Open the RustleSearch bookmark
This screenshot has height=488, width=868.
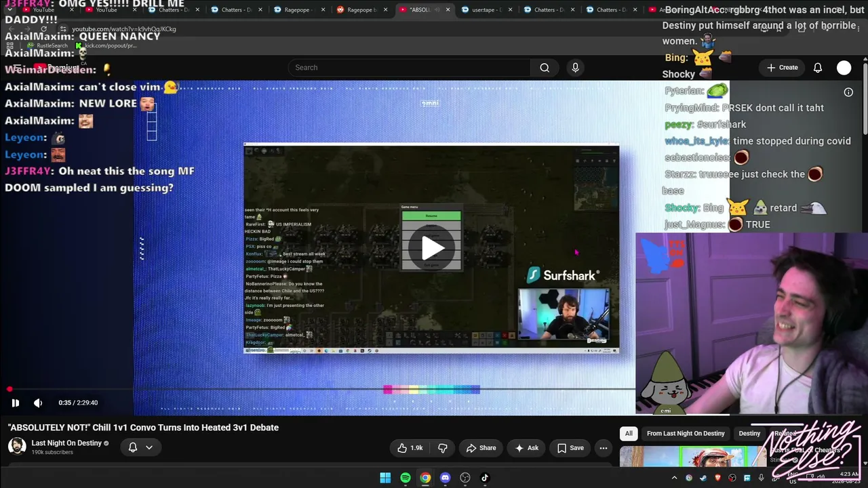pyautogui.click(x=47, y=45)
